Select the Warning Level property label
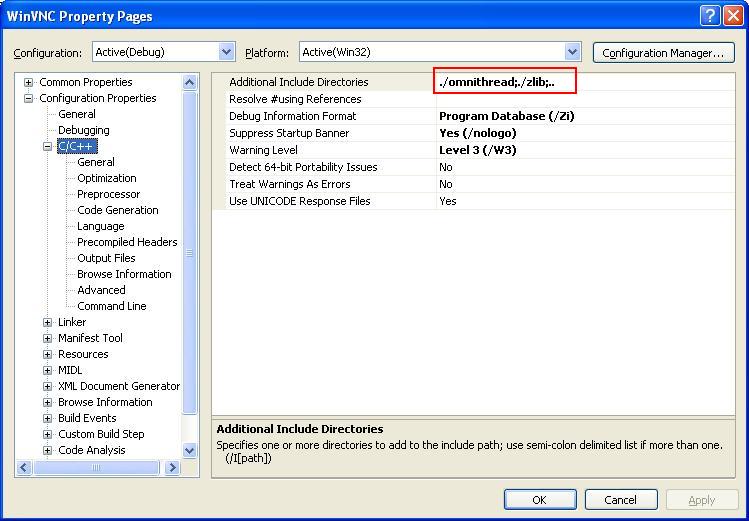 263,150
